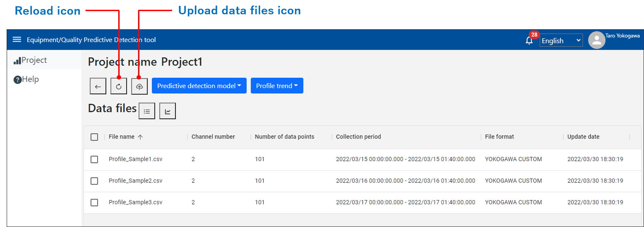
Task: Click collection period 2022/03/16 cell
Action: [x=405, y=181]
